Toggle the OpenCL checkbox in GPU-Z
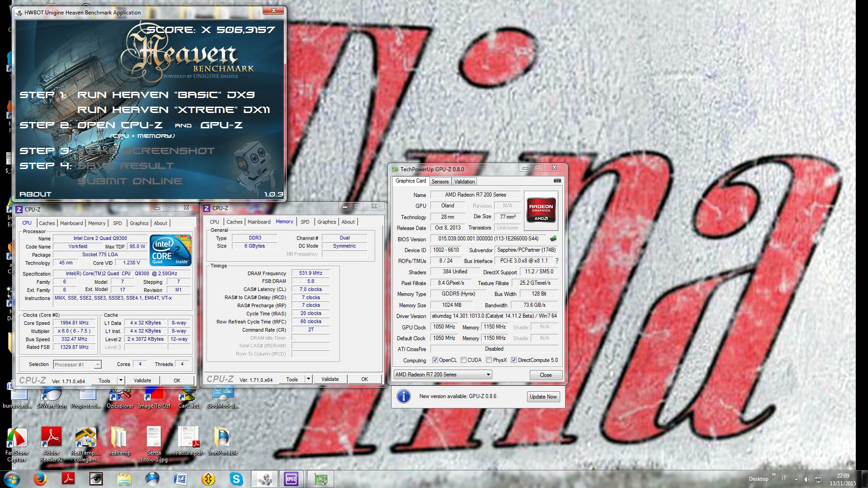 (435, 360)
